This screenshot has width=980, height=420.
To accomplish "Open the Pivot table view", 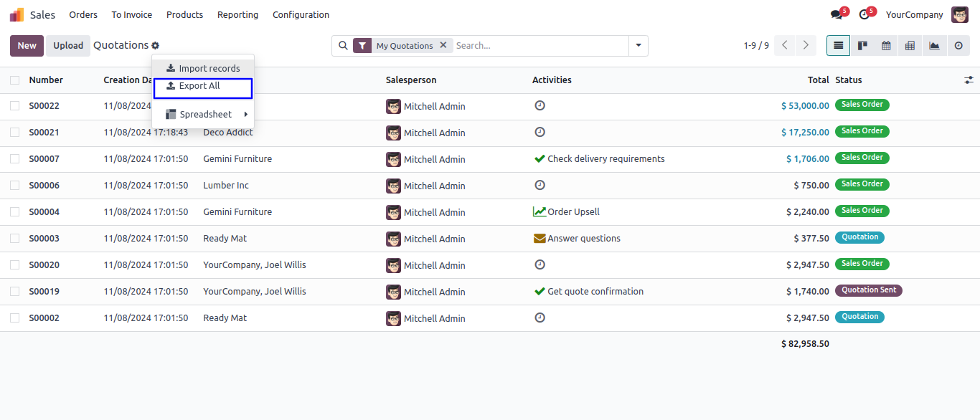I will coord(910,46).
